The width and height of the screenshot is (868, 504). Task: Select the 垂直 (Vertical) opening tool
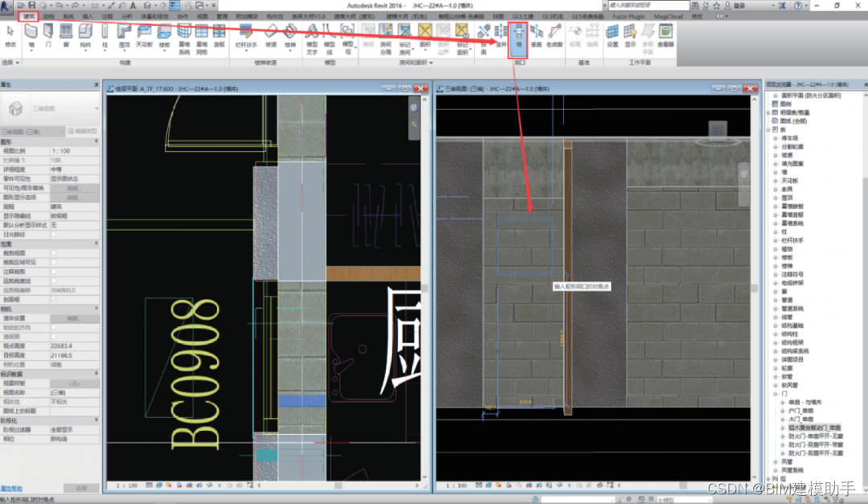pyautogui.click(x=536, y=36)
